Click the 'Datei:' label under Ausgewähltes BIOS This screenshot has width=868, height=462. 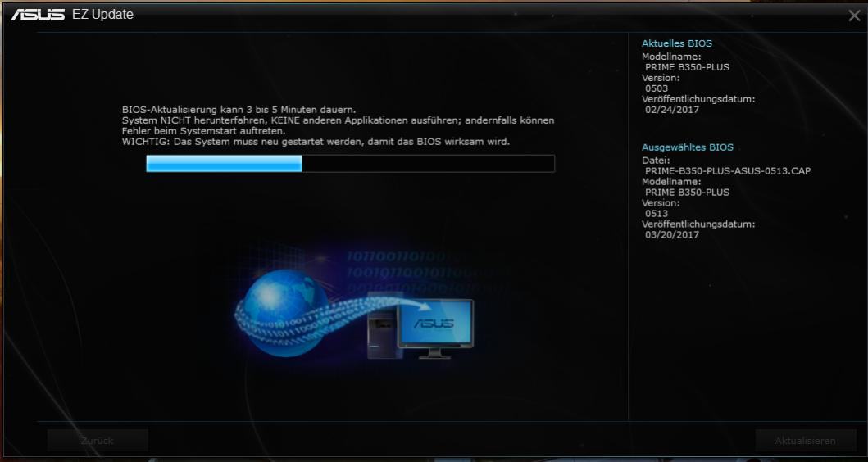tap(656, 161)
